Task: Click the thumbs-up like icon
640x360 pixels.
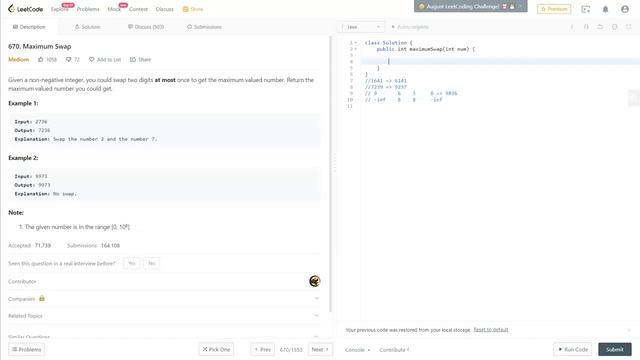Action: [x=40, y=60]
